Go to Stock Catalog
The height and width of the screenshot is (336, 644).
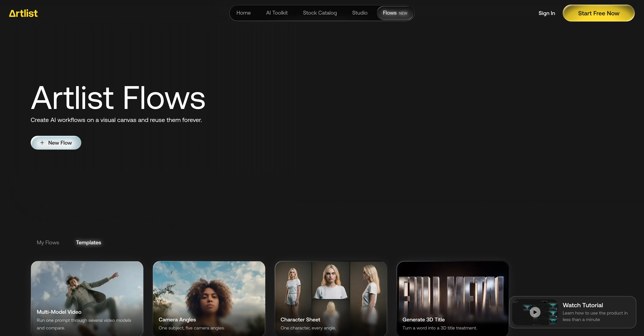(x=320, y=13)
